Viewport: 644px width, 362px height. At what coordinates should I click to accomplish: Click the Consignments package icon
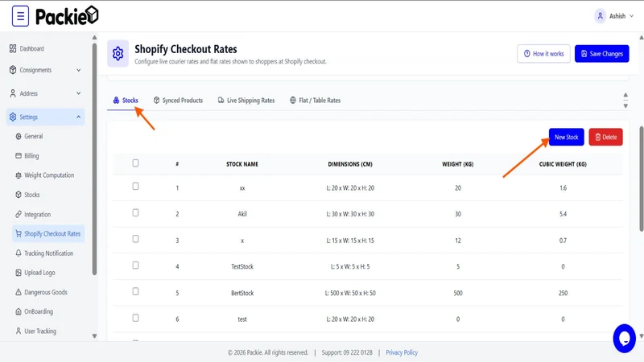click(13, 70)
